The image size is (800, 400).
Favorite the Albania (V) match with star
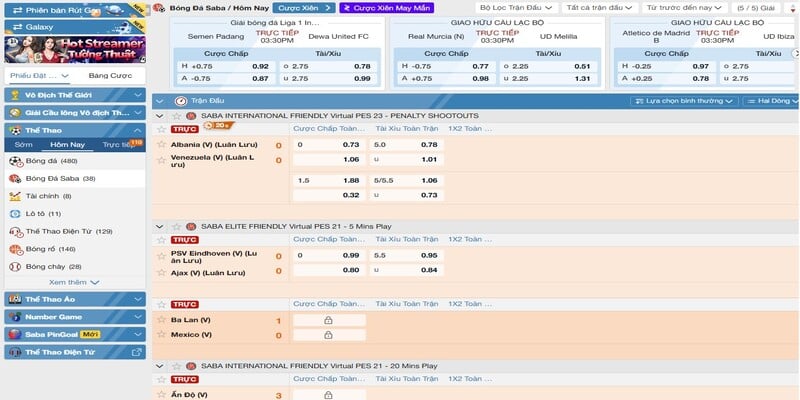coord(160,144)
